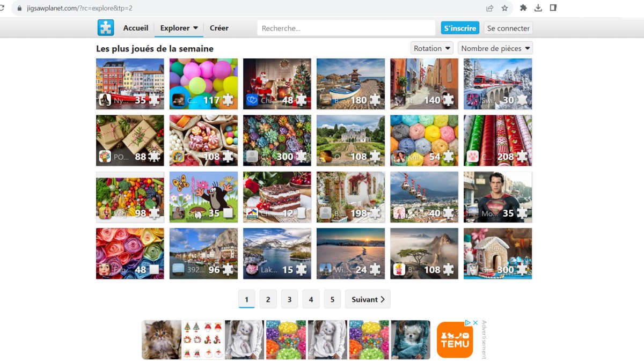This screenshot has height=362, width=644.
Task: Open the Créer menu item
Action: (x=219, y=28)
